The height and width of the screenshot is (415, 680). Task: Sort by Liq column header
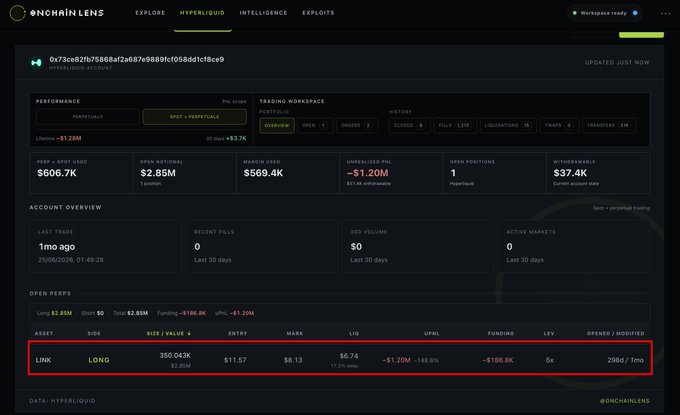point(354,333)
